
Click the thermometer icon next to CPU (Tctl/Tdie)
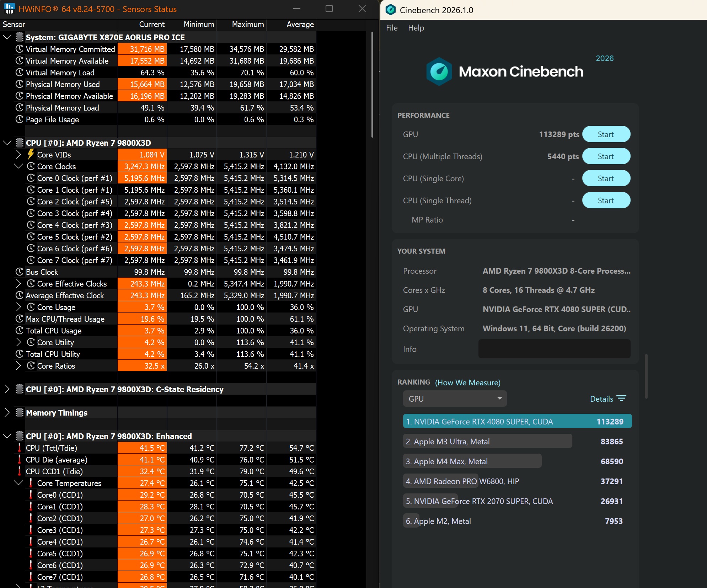click(x=20, y=448)
